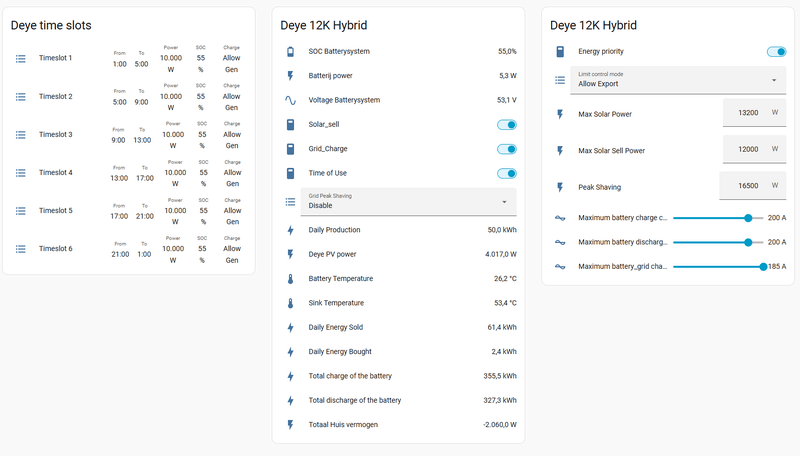Click the flash icon for Max Solar Power
The height and width of the screenshot is (456, 800).
click(x=560, y=114)
